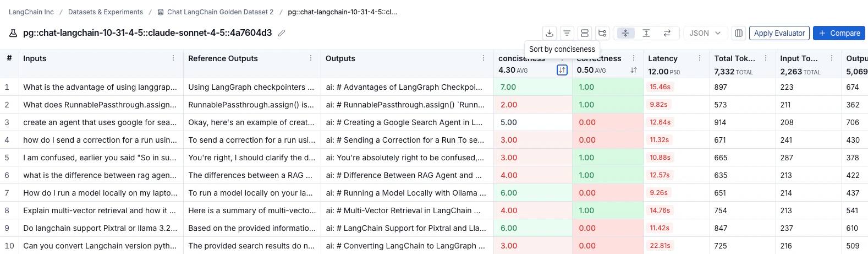The height and width of the screenshot is (254, 868).
Task: Sort by correctness column icon
Action: [x=634, y=70]
